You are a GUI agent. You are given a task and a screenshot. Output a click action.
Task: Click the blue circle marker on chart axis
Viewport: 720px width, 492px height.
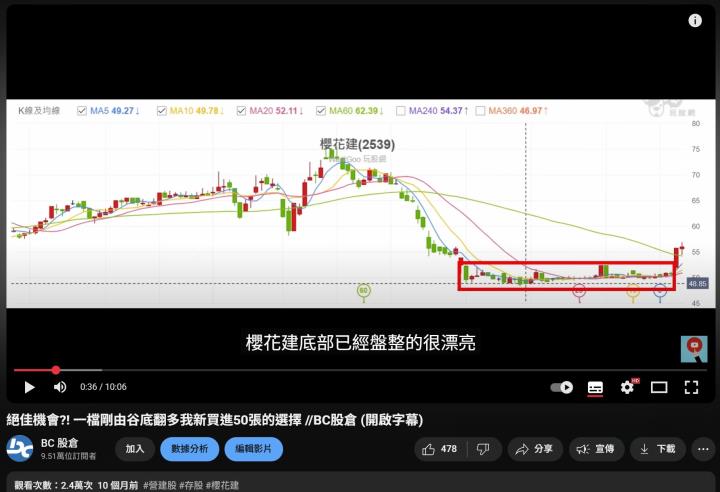[660, 291]
